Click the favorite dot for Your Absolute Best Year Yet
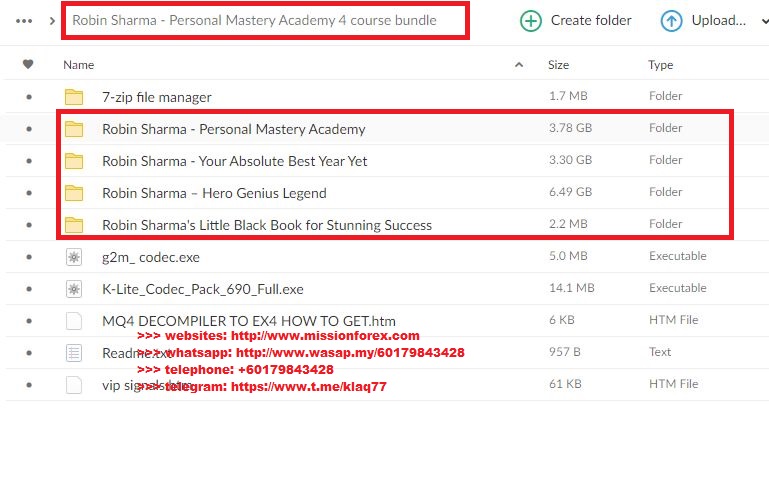This screenshot has width=769, height=504. tap(29, 161)
